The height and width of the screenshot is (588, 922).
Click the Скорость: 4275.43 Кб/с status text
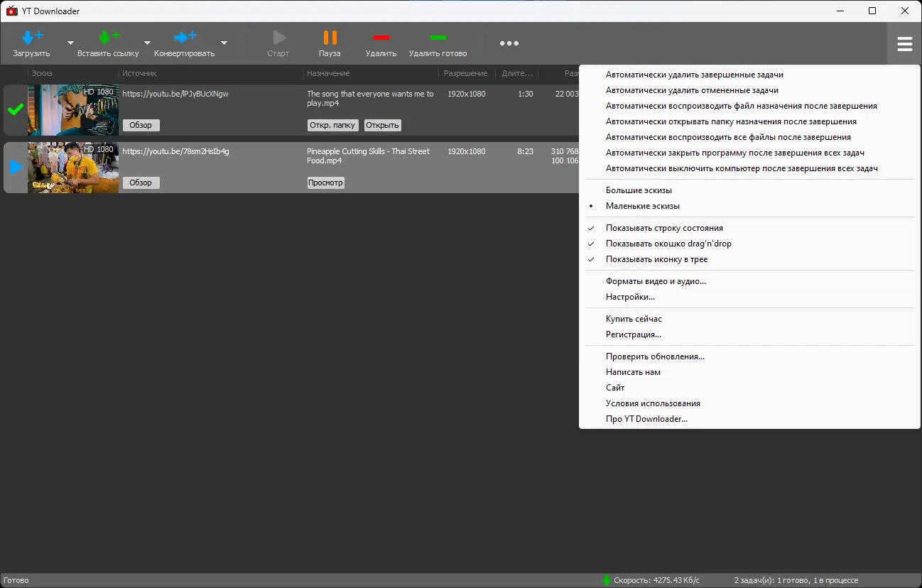point(657,580)
